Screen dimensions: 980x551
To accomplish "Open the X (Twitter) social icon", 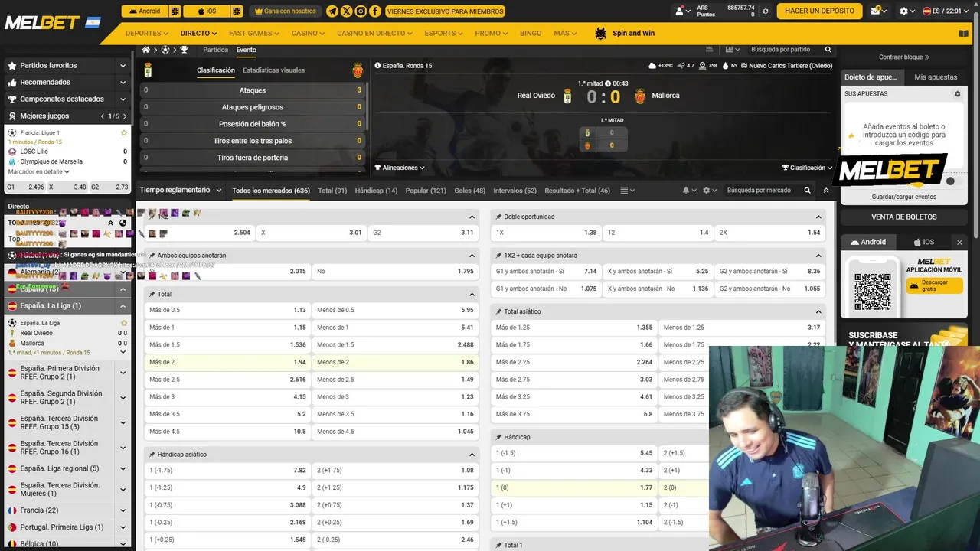I will point(347,11).
